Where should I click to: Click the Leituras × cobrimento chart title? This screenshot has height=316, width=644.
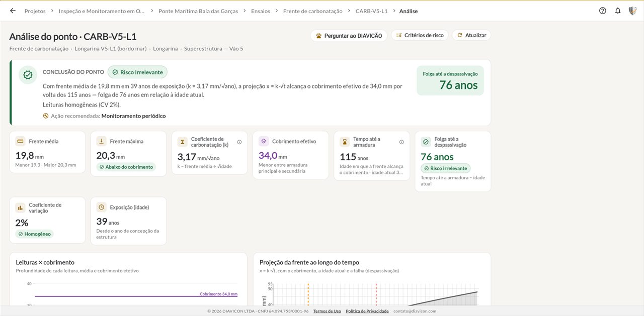(45, 262)
